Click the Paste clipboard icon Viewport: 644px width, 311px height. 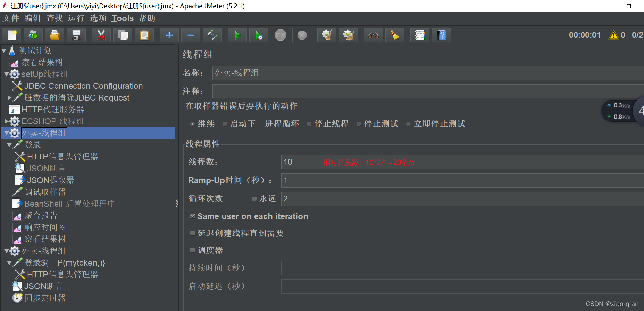pyautogui.click(x=144, y=35)
